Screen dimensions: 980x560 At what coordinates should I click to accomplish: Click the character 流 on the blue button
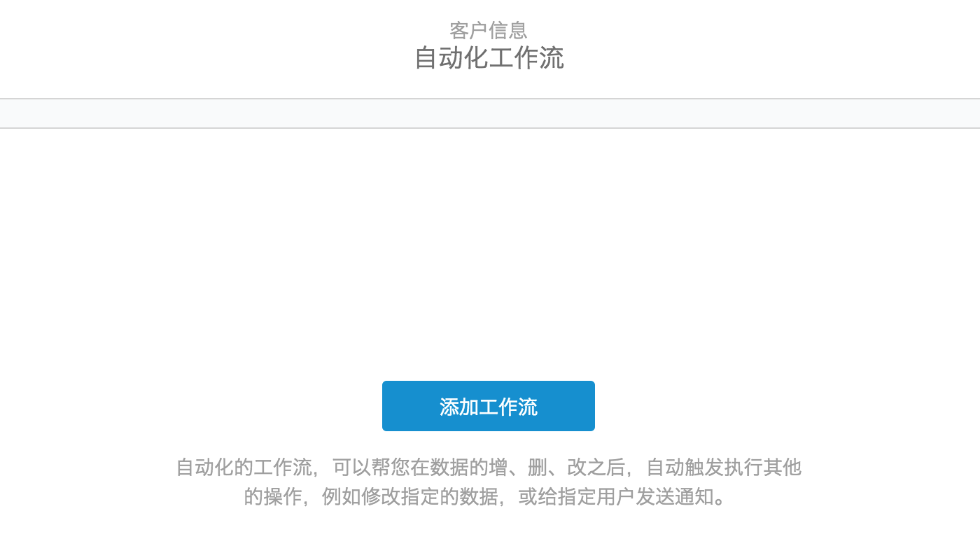(528, 407)
